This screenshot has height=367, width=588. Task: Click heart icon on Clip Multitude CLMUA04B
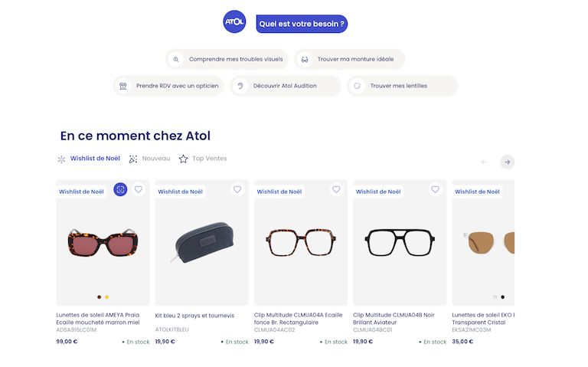pos(435,189)
